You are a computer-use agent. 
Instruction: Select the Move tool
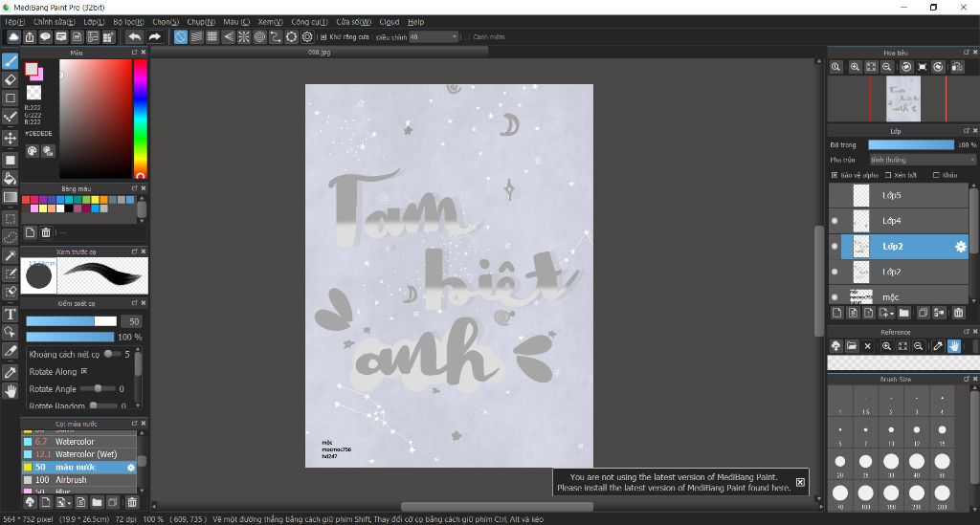tap(10, 138)
